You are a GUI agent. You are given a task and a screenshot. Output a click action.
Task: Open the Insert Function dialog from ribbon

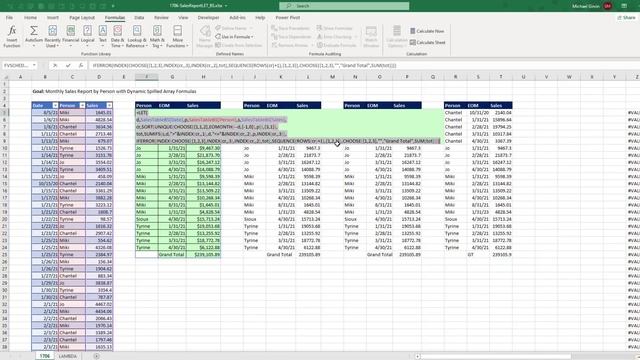(x=12, y=36)
